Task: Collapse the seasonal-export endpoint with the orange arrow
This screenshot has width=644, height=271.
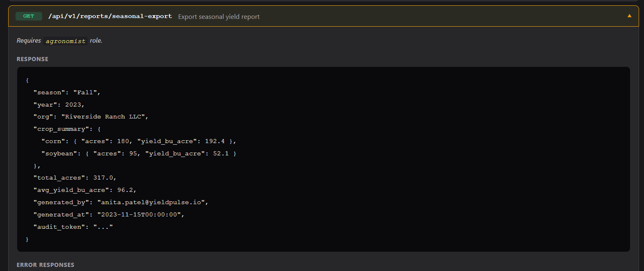Action: (x=629, y=16)
